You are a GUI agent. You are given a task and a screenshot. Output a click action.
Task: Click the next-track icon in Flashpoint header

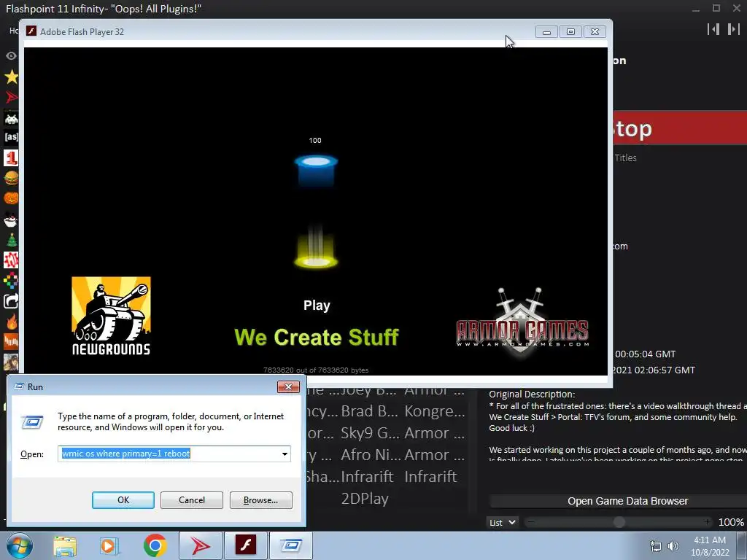pos(733,29)
